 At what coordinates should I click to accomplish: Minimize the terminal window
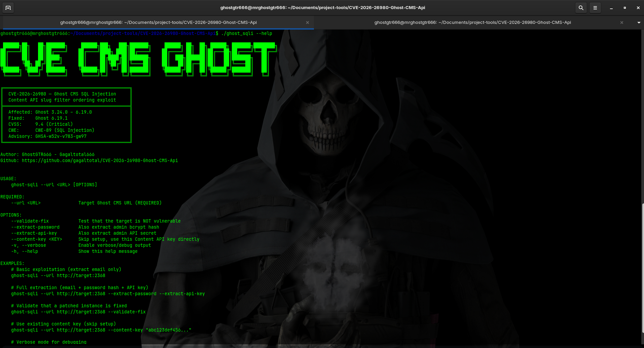[611, 8]
